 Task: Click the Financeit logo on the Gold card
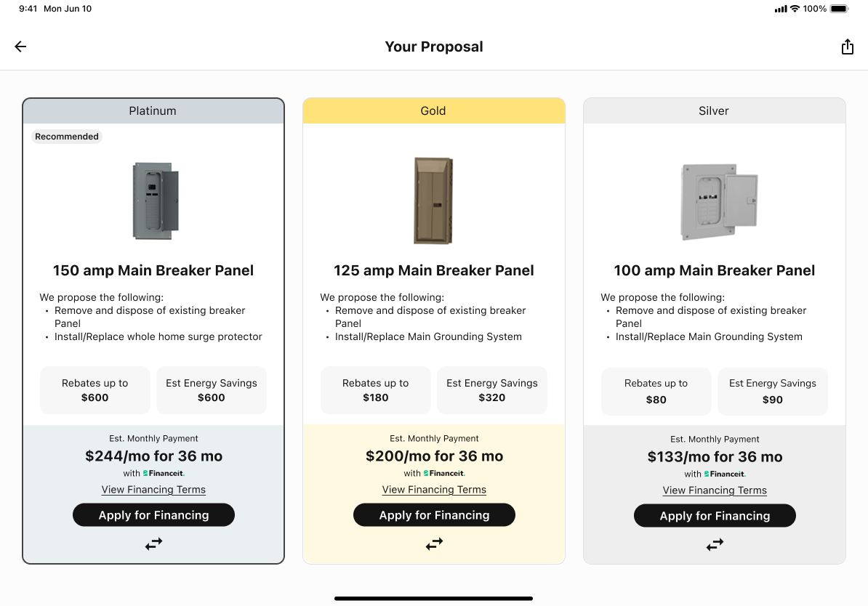point(444,472)
